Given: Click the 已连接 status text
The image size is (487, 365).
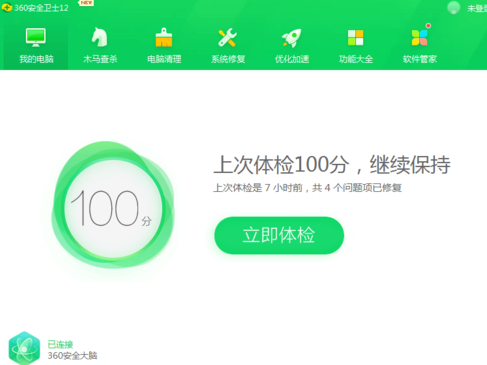Looking at the screenshot, I should (60, 344).
